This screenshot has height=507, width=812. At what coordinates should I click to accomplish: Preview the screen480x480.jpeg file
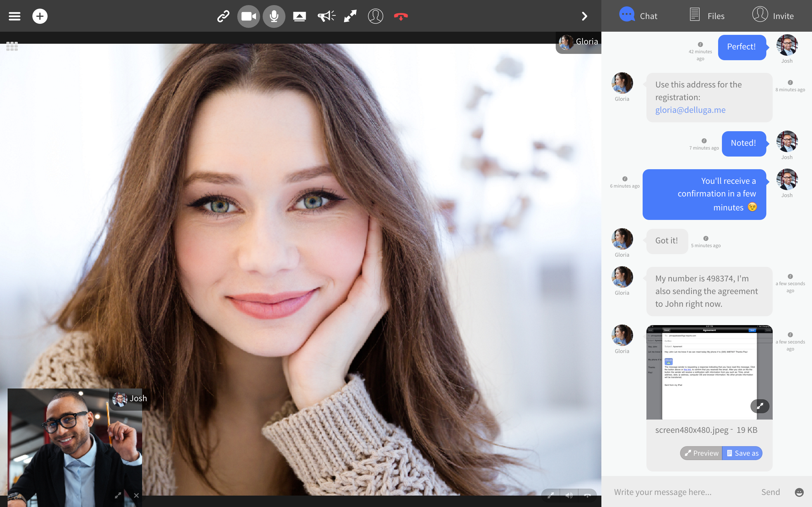coord(701,453)
